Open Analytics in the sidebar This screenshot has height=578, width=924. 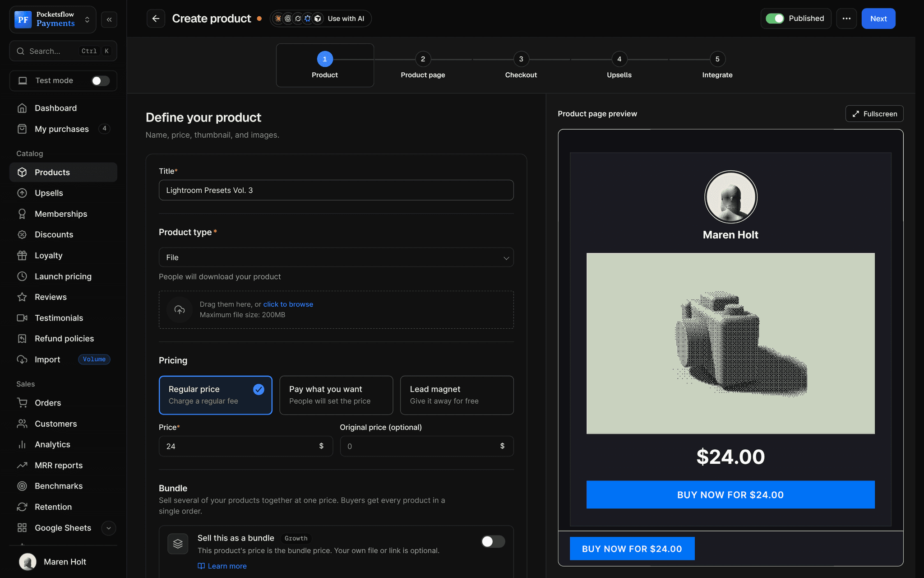pos(63,444)
